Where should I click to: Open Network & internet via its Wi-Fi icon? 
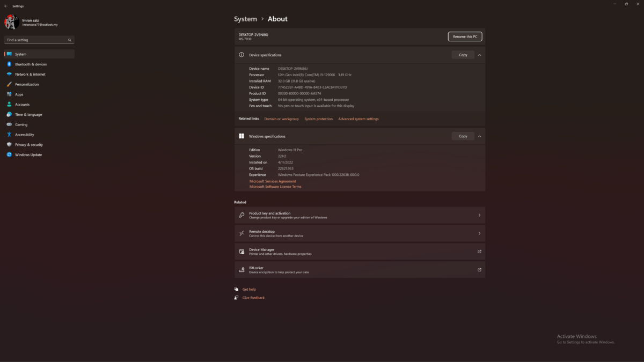coord(9,75)
